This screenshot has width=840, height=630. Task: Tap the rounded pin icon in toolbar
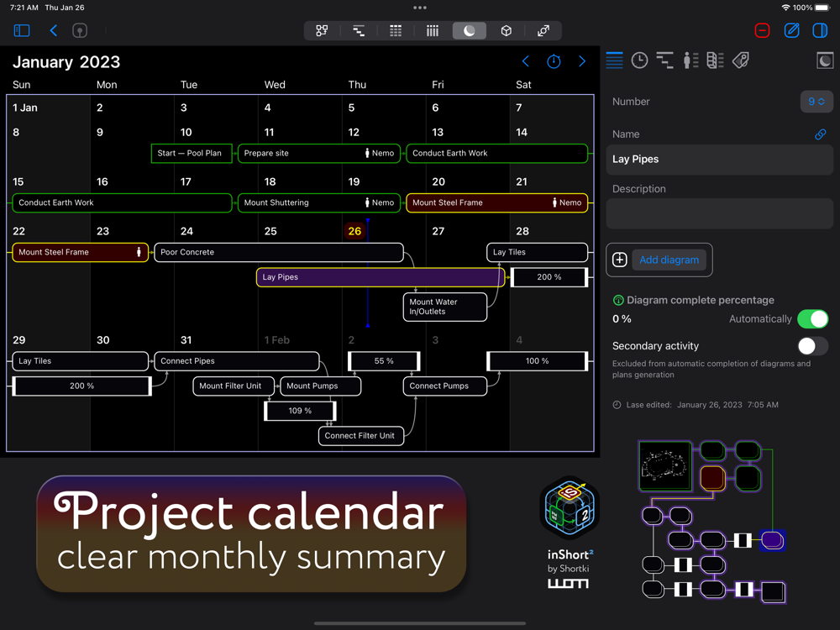coord(79,30)
